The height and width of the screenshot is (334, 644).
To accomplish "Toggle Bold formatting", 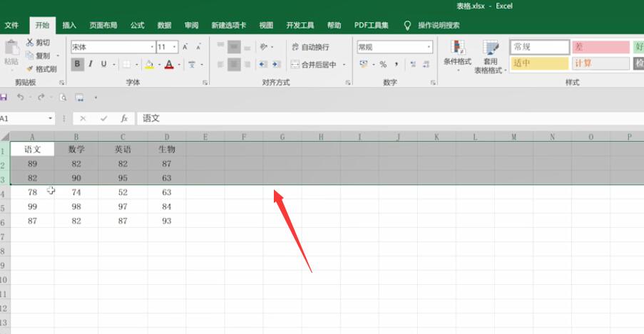I will click(77, 64).
